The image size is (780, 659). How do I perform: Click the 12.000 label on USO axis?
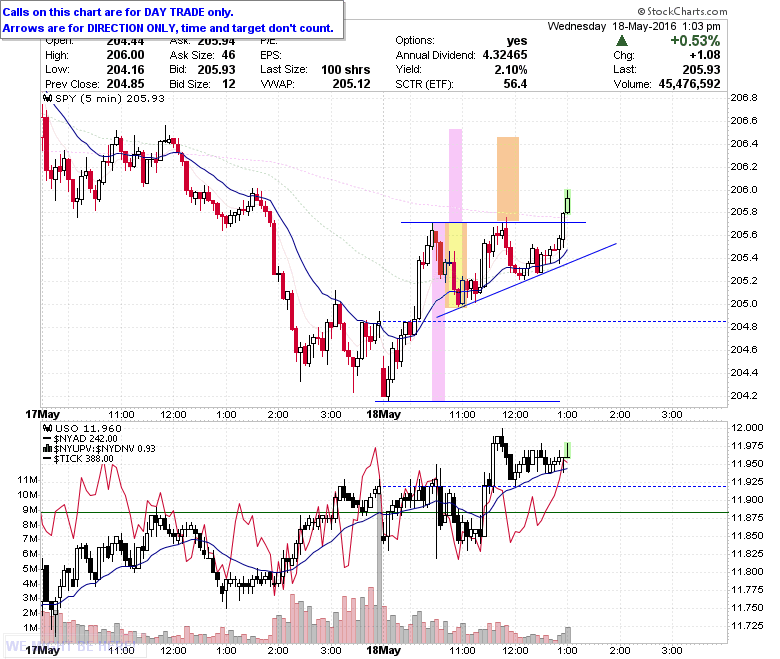tap(747, 428)
